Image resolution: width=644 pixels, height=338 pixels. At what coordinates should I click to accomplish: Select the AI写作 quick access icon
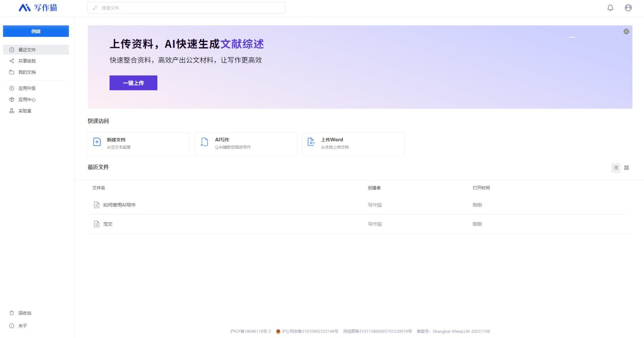pyautogui.click(x=204, y=142)
